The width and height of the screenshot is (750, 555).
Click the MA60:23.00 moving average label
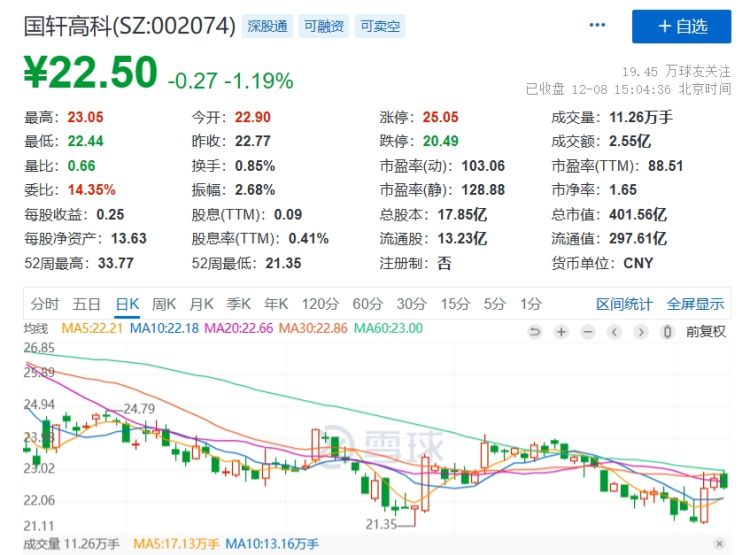pos(388,328)
